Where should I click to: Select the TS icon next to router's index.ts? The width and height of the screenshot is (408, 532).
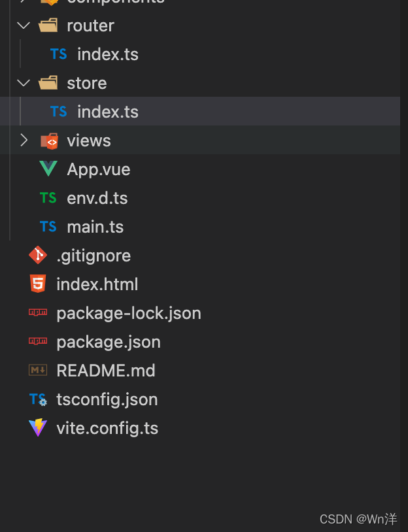point(59,54)
